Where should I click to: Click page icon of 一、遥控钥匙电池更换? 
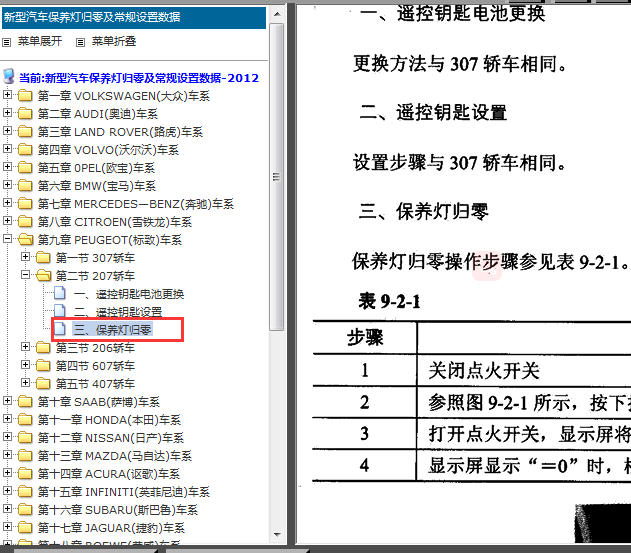tap(60, 293)
